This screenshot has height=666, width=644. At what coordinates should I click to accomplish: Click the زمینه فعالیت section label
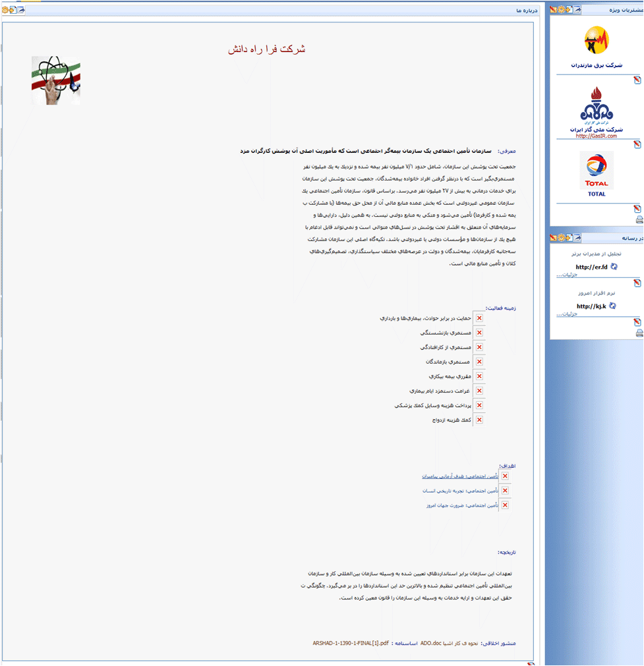pos(501,308)
